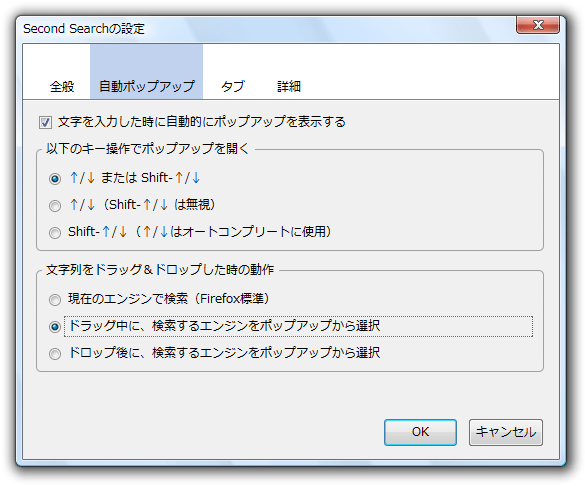Image resolution: width=585 pixels, height=486 pixels.
Task: Click the 文字を入力した時に自動的に checkbox label text
Action: pos(136,122)
